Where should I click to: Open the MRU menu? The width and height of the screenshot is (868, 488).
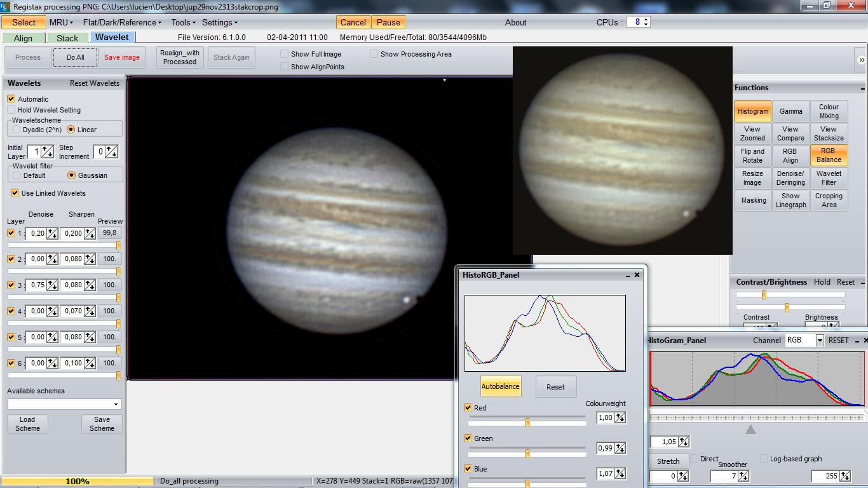pos(61,22)
